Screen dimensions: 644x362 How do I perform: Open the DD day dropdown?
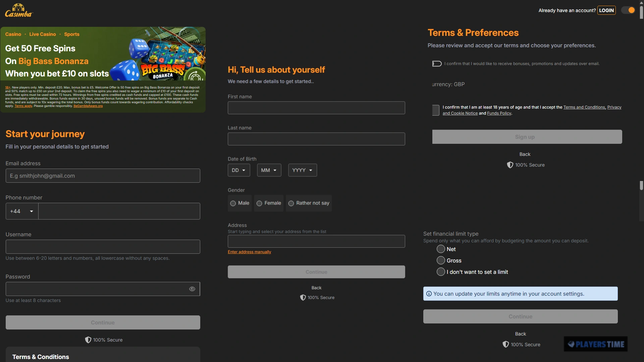tap(239, 170)
